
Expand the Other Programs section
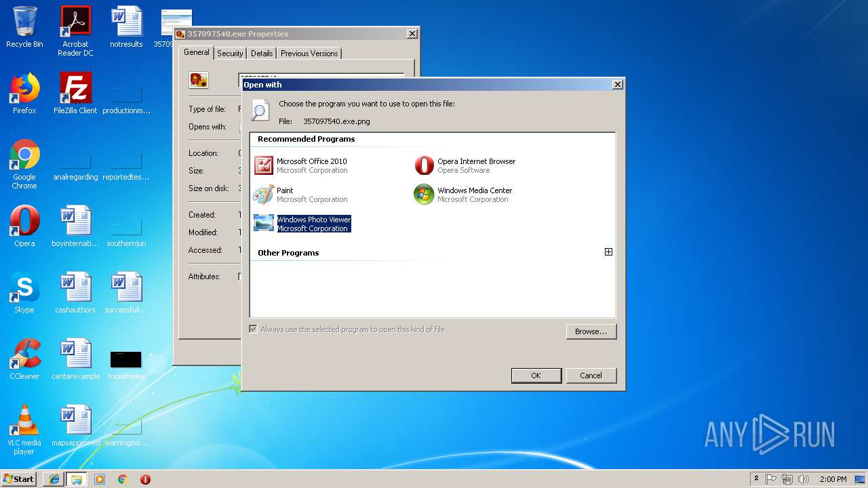(608, 251)
